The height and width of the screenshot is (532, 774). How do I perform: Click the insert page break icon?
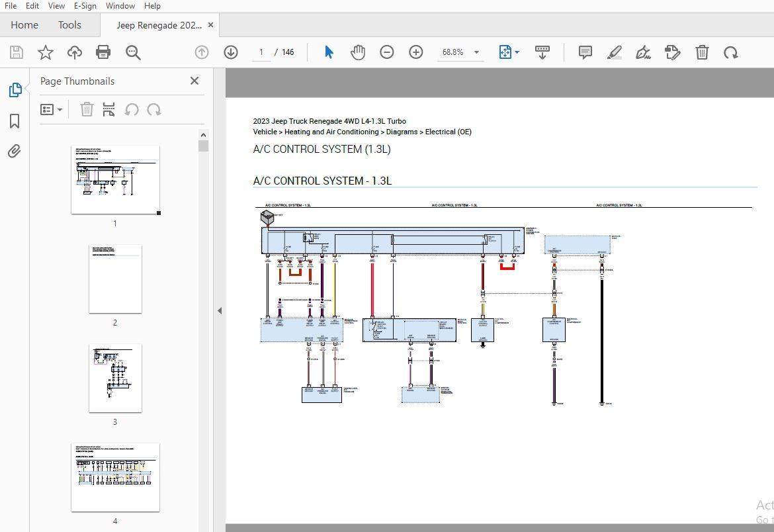click(x=108, y=109)
